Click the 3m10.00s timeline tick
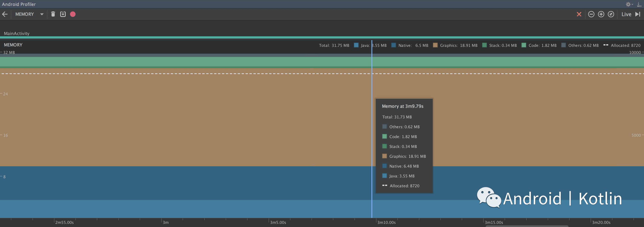The width and height of the screenshot is (644, 227). click(x=386, y=222)
